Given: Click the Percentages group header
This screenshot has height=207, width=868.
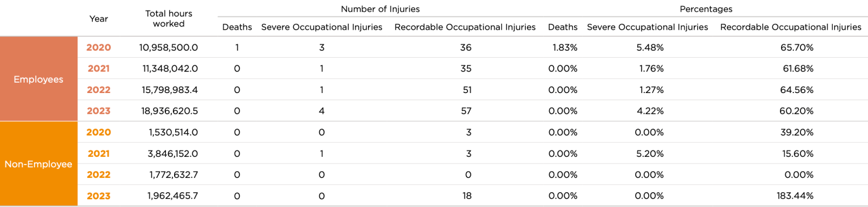Looking at the screenshot, I should click(706, 9).
